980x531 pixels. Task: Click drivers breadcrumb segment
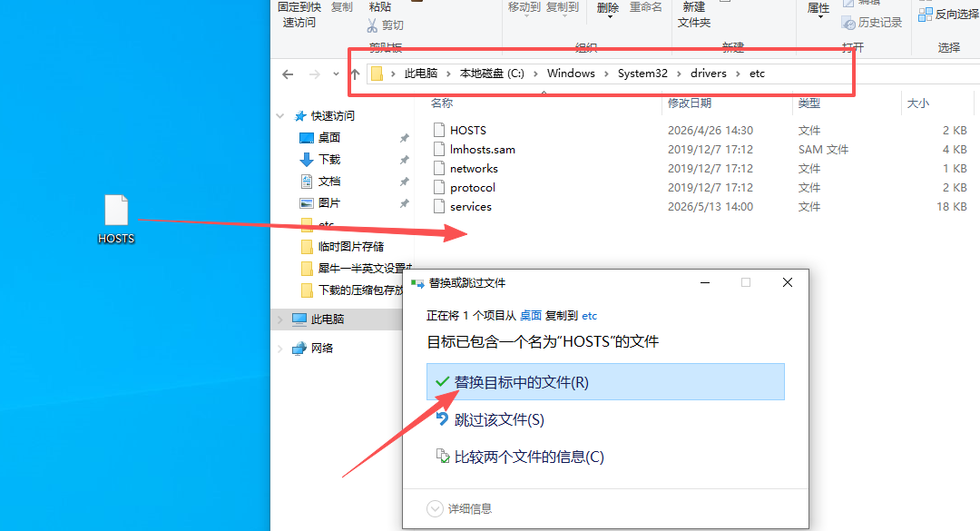[708, 74]
